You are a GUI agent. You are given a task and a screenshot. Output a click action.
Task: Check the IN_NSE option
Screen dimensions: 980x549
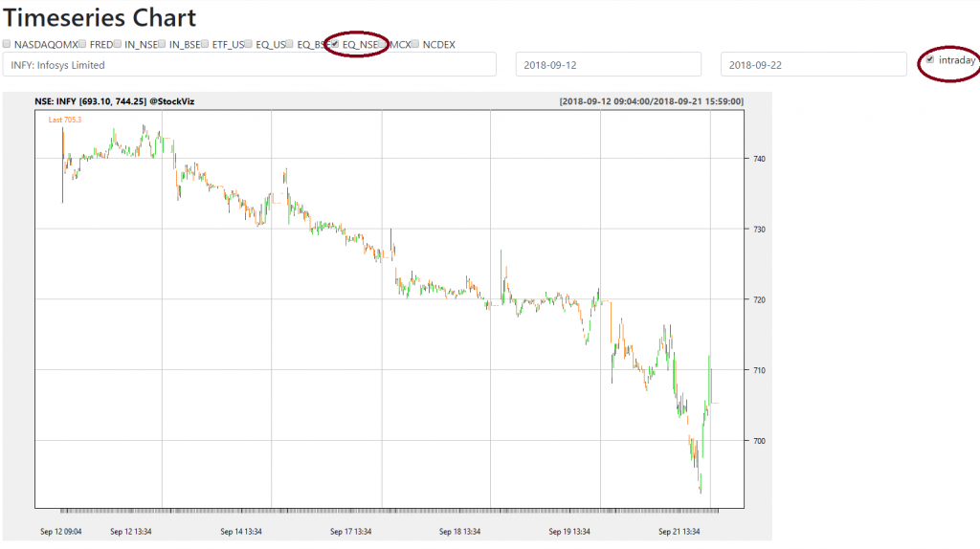(x=118, y=44)
